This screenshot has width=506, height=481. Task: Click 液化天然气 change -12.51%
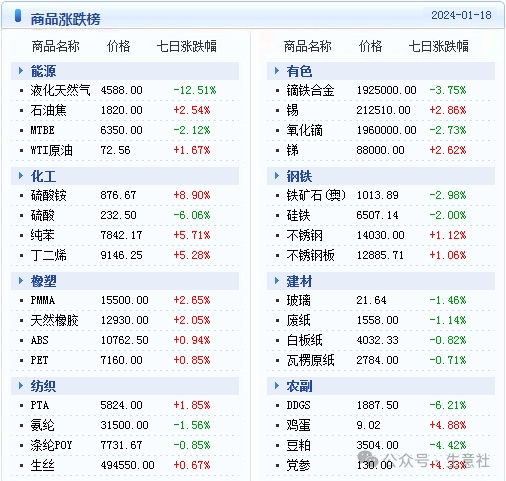pyautogui.click(x=195, y=90)
